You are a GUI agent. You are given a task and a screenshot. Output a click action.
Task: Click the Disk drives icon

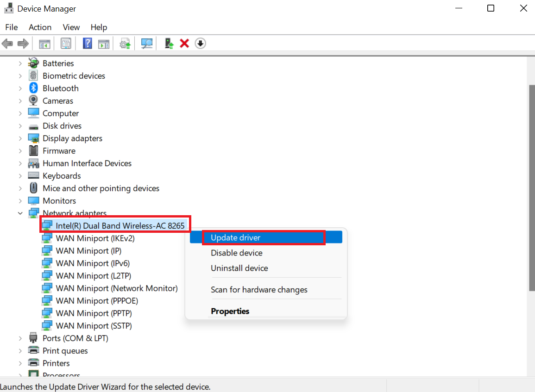(33, 127)
